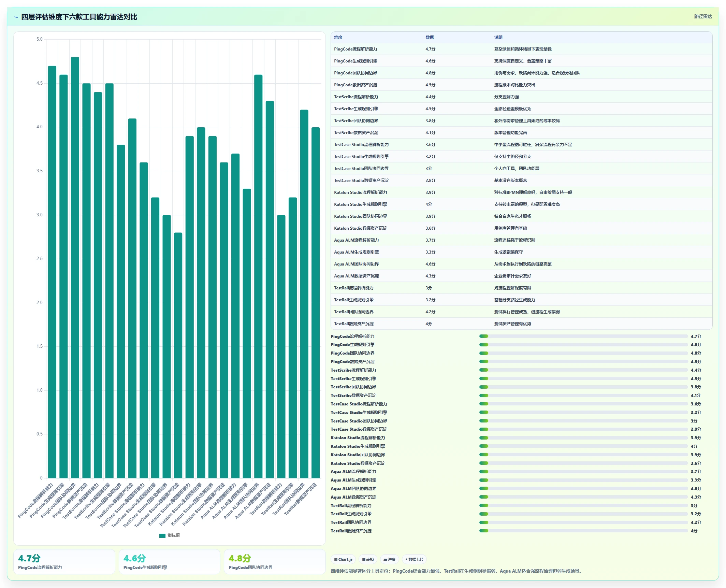726x588 pixels.
Task: Click the 说明 table column header
Action: coord(498,38)
